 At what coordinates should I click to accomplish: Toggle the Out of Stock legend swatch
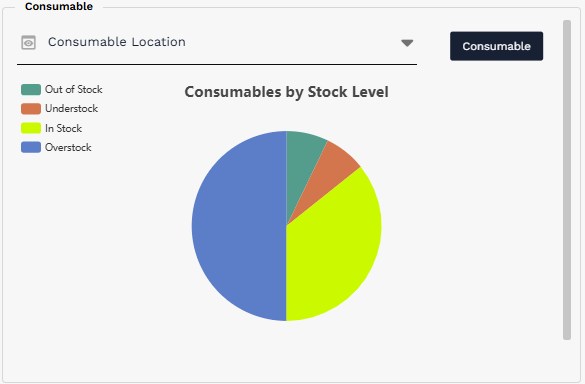pos(31,90)
